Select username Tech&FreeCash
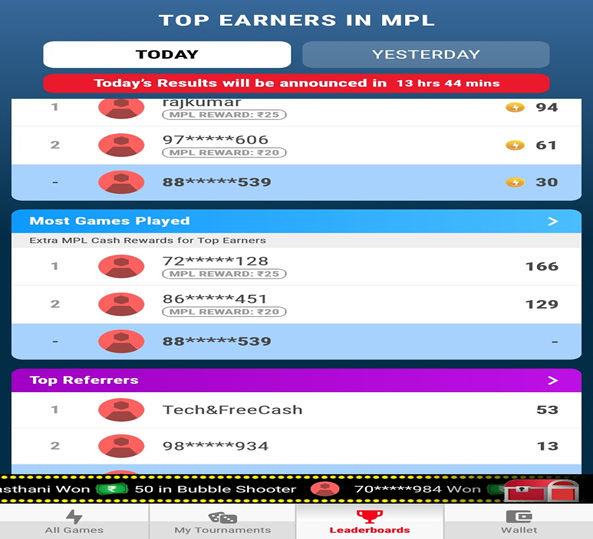The width and height of the screenshot is (593, 539). click(x=233, y=410)
